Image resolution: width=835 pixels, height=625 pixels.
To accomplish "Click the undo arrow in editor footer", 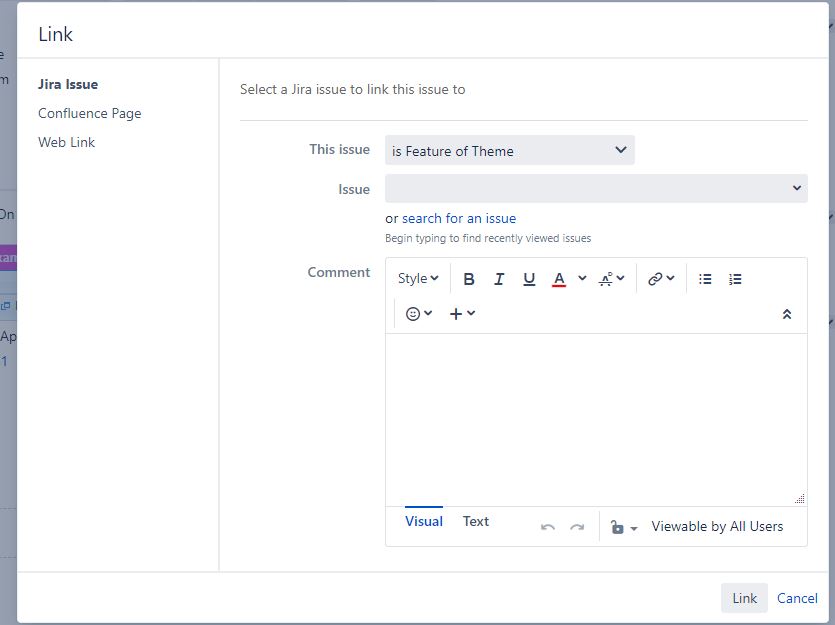I will click(547, 527).
